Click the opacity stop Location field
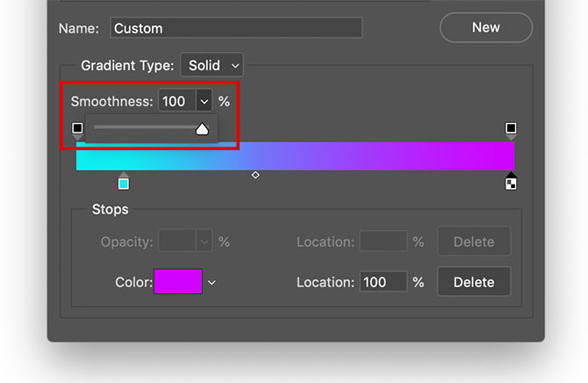Screen dimensions: 588x383 click(x=383, y=242)
